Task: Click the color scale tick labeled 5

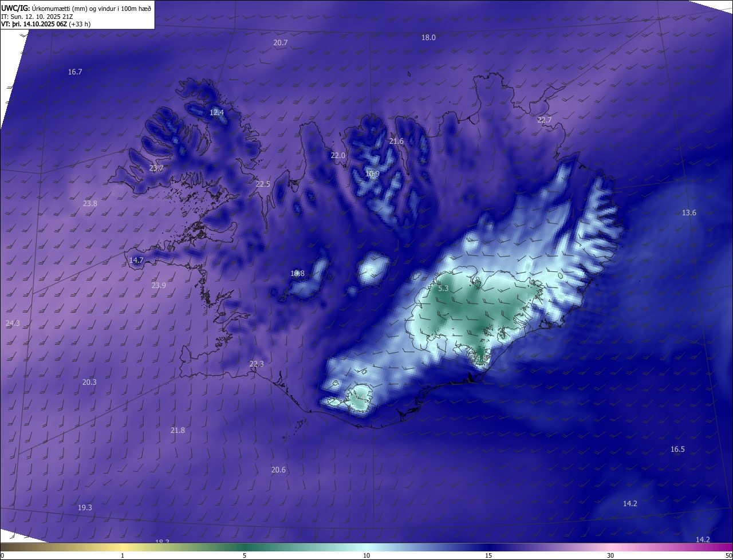Action: pos(245,555)
